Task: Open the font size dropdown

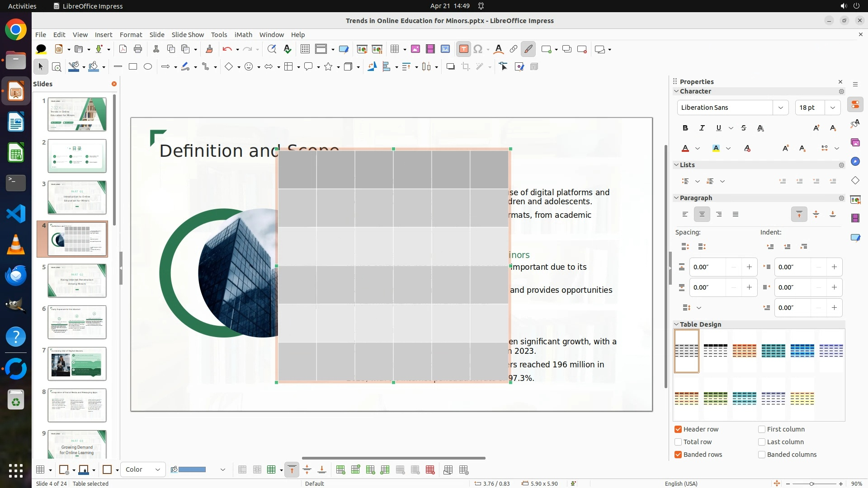Action: [833, 108]
